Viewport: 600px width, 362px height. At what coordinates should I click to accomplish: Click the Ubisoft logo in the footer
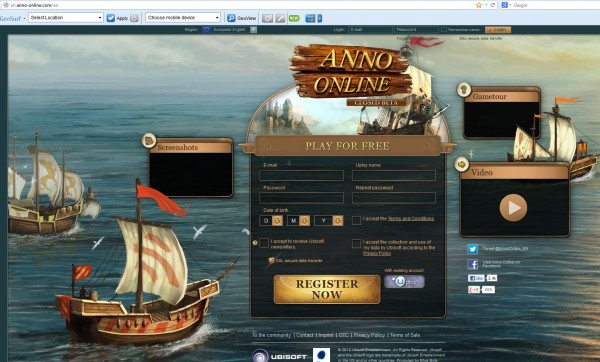(x=280, y=356)
